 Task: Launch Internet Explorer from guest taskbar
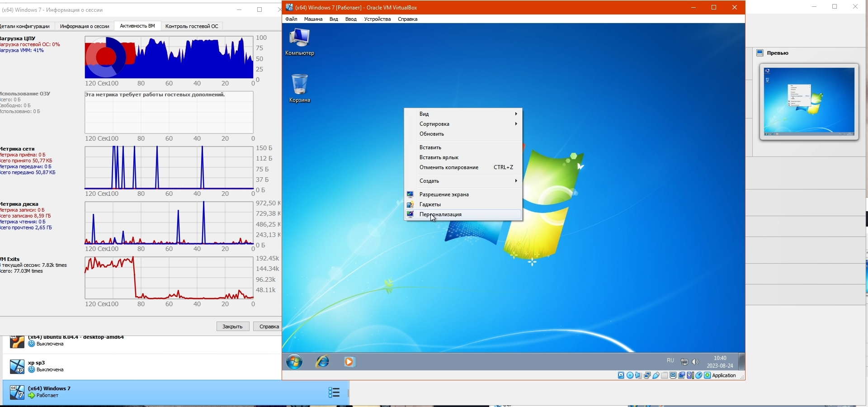[x=322, y=362]
